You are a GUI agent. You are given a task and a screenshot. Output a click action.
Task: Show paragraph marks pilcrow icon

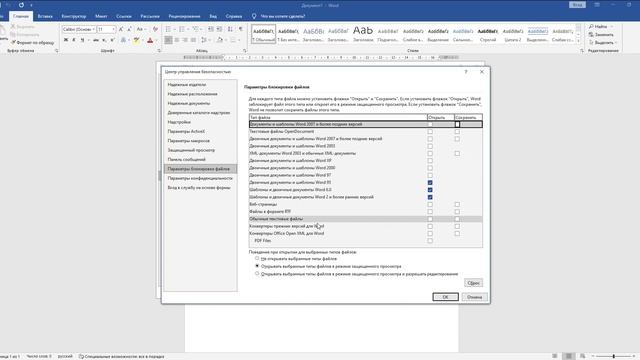[241, 29]
